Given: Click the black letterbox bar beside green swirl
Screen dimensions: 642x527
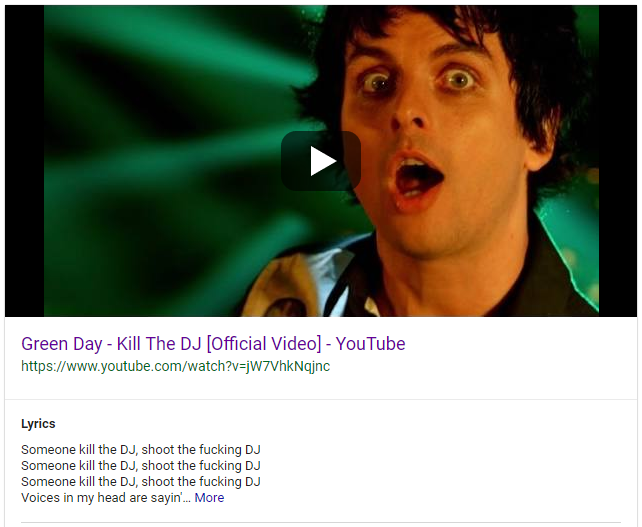Looking at the screenshot, I should (25, 161).
